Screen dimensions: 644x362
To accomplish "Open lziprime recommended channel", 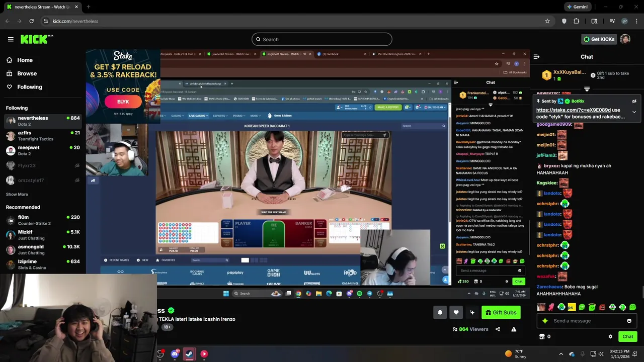I will click(x=43, y=264).
